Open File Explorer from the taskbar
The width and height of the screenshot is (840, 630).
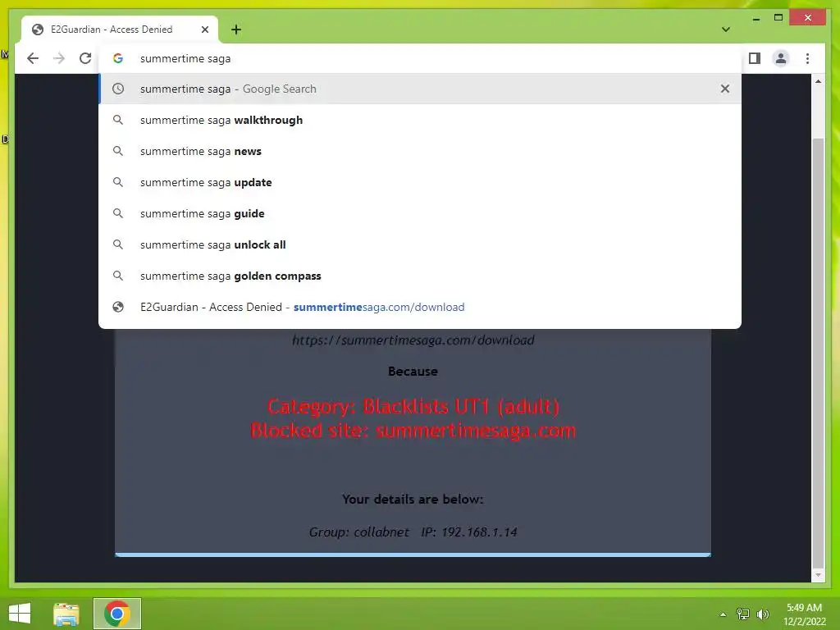pyautogui.click(x=66, y=614)
